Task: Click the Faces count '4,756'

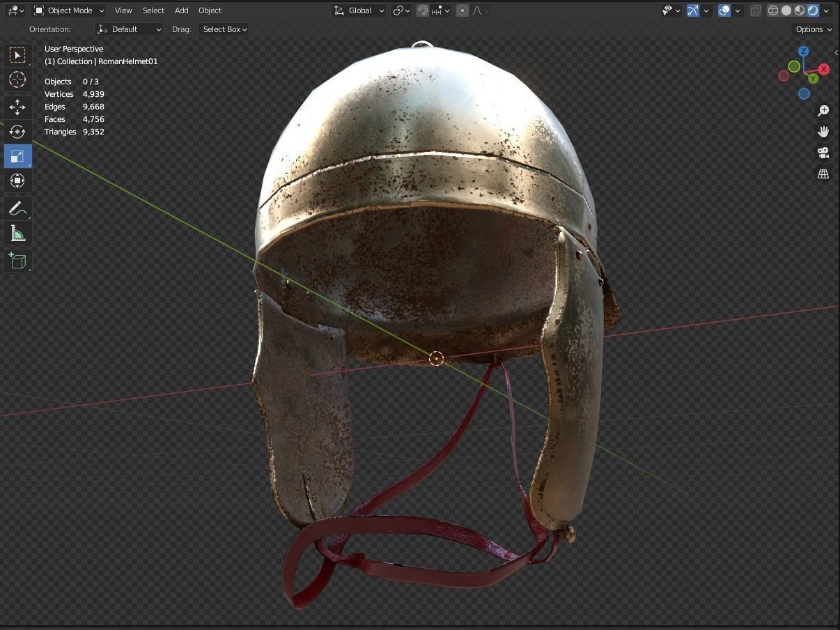Action: pos(93,119)
